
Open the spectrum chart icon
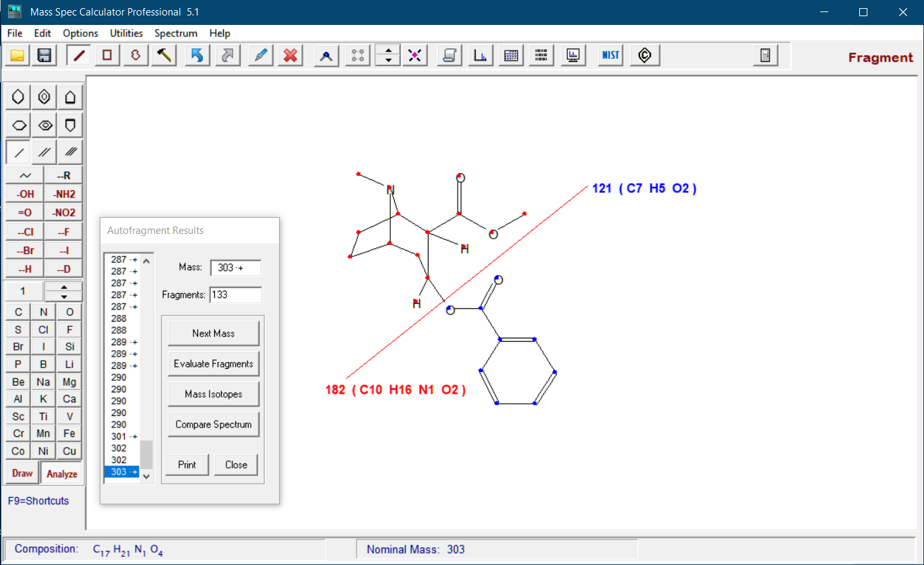point(481,55)
